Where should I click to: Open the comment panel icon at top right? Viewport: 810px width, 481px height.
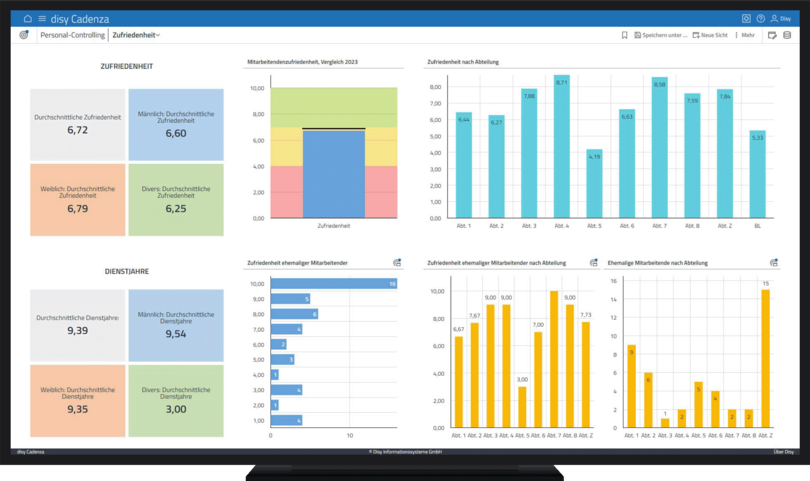(x=772, y=35)
